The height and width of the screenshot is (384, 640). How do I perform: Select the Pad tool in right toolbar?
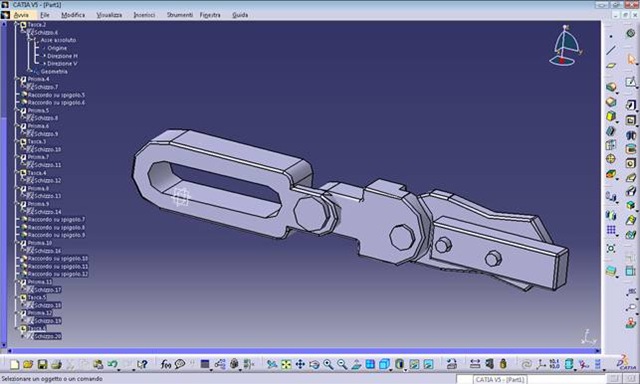630,105
